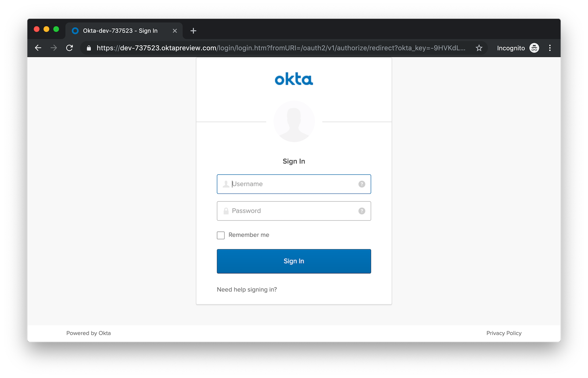This screenshot has height=378, width=588.
Task: Reload the Okta sign-in page
Action: (69, 48)
